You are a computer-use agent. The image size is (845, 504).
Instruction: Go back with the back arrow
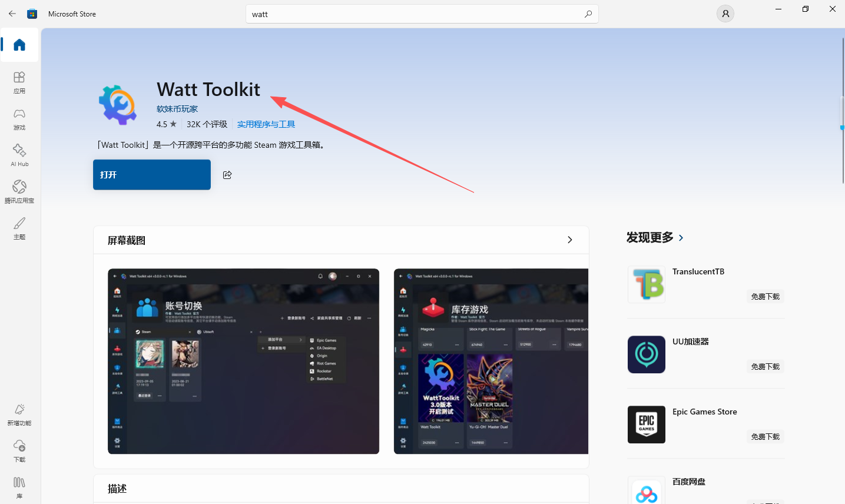click(x=12, y=14)
